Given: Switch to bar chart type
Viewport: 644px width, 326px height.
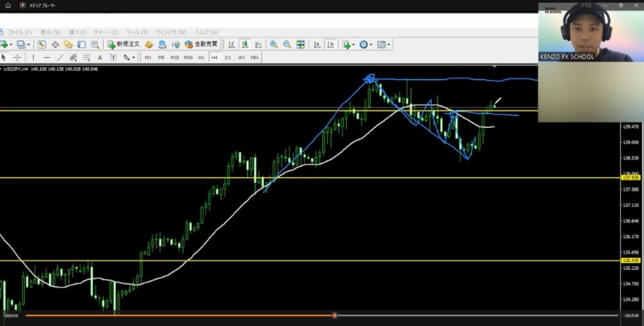Looking at the screenshot, I should click(x=232, y=44).
